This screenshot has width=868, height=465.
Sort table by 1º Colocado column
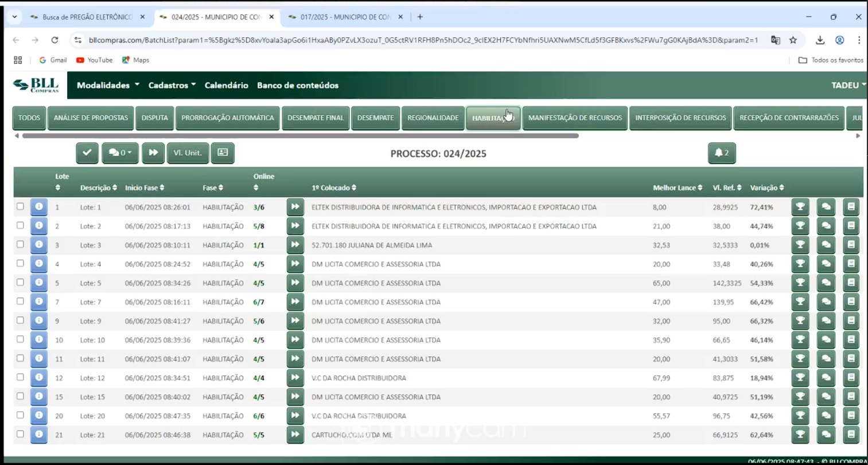(x=334, y=187)
